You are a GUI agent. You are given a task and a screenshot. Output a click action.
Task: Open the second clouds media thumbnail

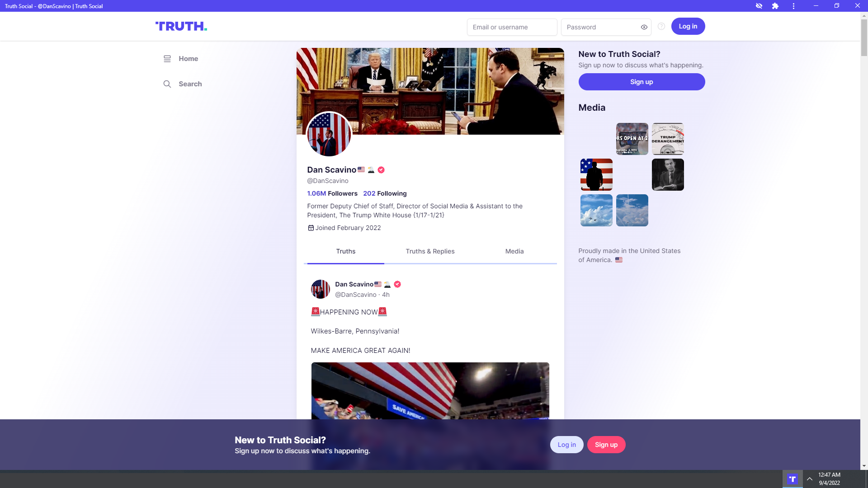(x=632, y=210)
